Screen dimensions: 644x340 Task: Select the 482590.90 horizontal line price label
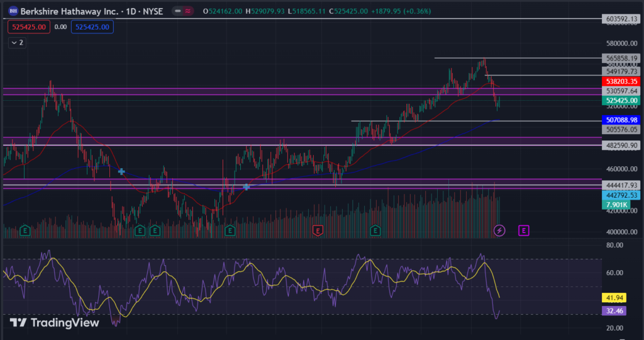[x=621, y=145]
